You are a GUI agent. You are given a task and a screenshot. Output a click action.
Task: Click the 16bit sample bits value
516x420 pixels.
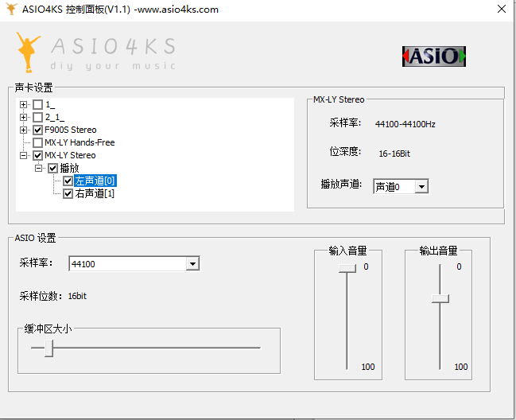(77, 296)
